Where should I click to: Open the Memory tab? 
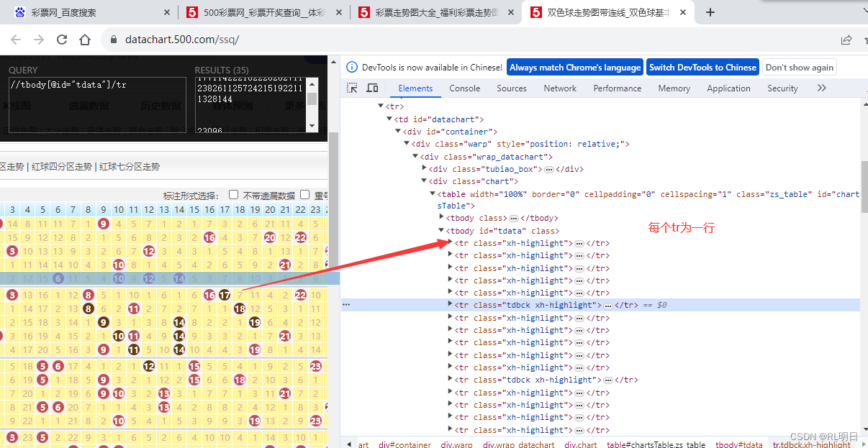point(674,88)
